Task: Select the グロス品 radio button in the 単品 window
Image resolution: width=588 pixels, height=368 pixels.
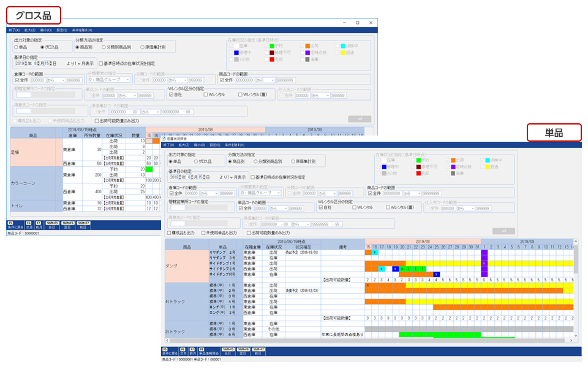Action: click(195, 161)
